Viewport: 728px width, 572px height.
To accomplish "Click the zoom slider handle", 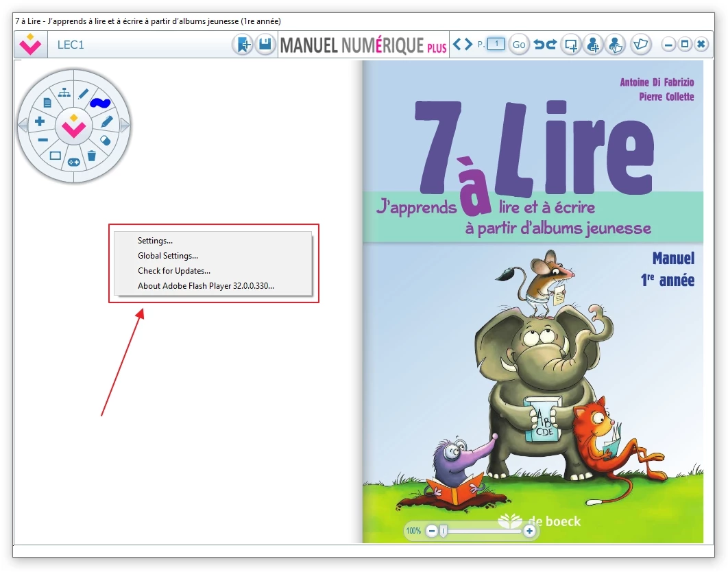I will click(444, 531).
